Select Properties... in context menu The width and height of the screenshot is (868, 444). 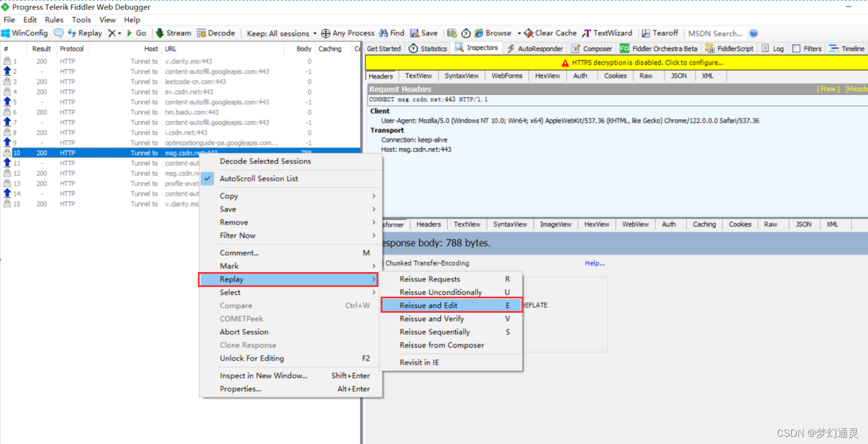point(291,389)
